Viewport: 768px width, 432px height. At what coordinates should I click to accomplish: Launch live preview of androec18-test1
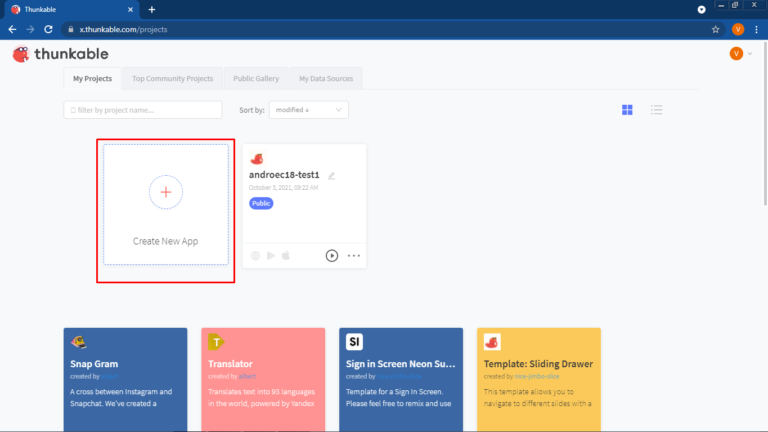332,256
